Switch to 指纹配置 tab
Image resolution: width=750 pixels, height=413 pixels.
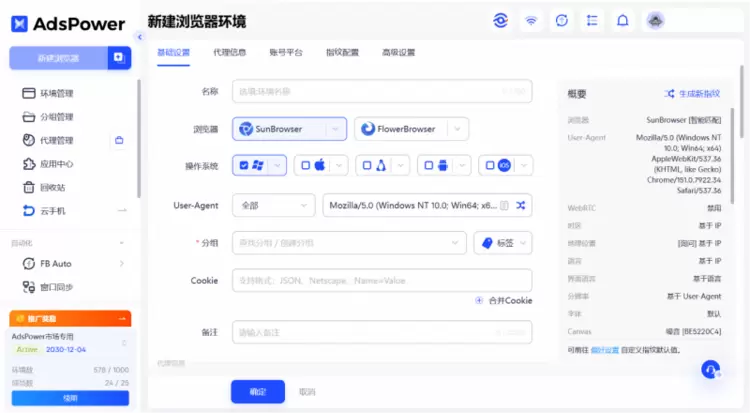(342, 53)
